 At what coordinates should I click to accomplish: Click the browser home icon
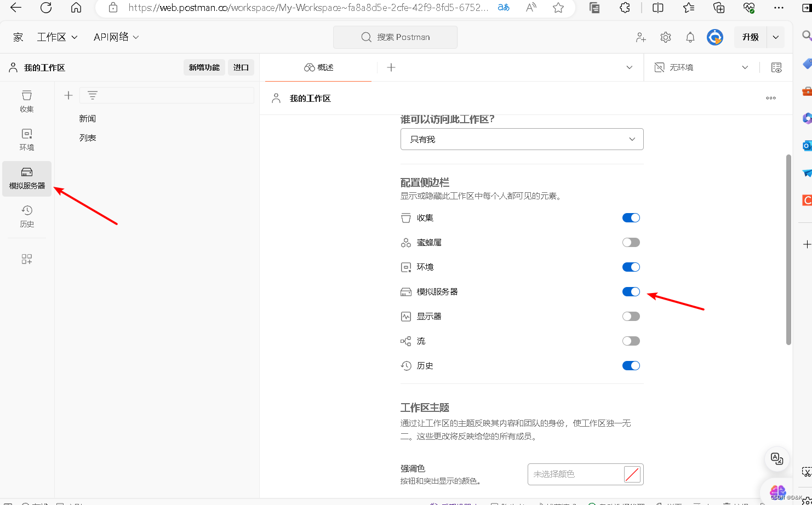click(76, 8)
